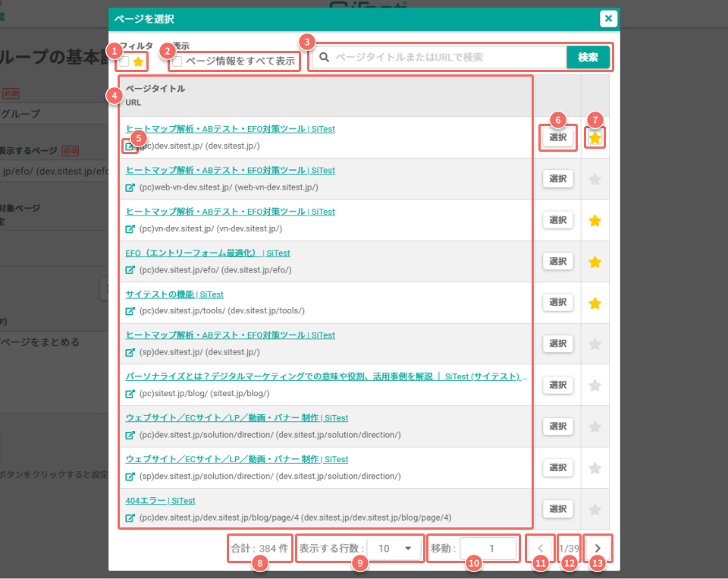
Task: Open heatmap title link above (sp)dev.sitest.jp/
Action: coord(231,335)
